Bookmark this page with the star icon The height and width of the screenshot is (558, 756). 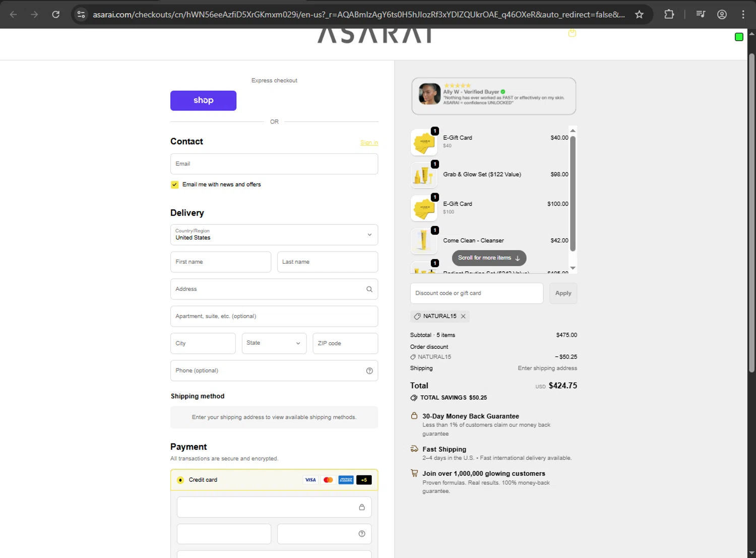click(639, 14)
